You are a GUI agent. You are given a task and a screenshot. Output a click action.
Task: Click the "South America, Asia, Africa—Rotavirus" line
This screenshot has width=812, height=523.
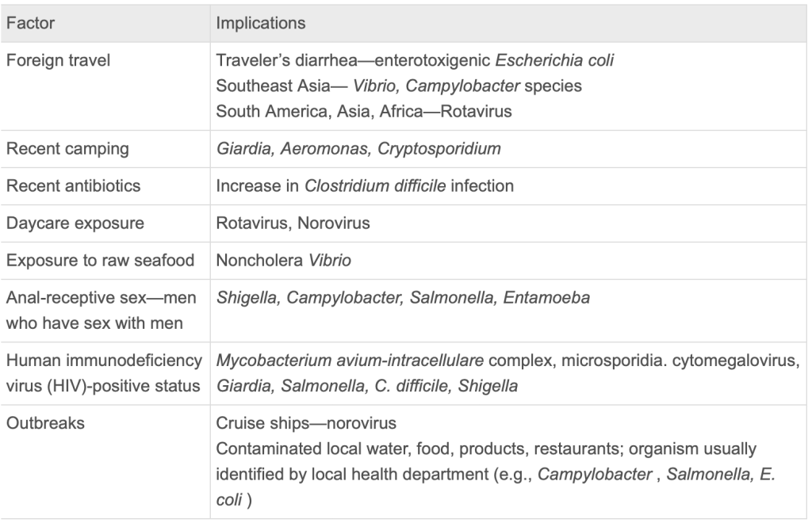click(x=364, y=110)
